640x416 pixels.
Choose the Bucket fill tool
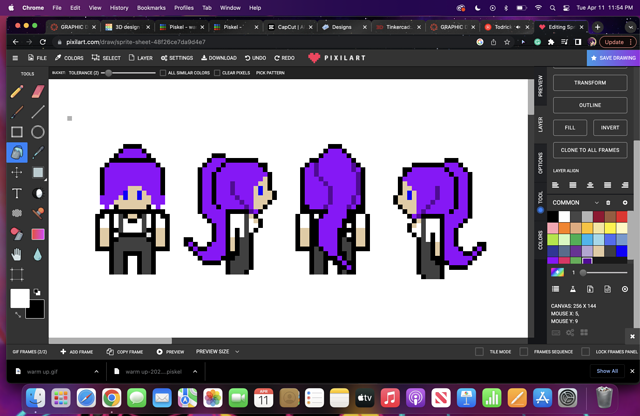[17, 152]
